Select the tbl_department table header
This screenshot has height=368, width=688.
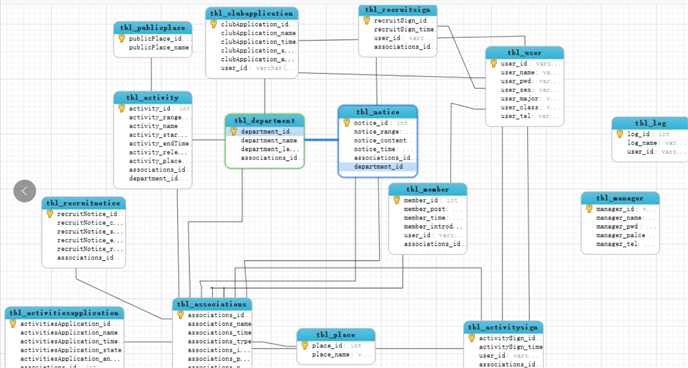(265, 121)
